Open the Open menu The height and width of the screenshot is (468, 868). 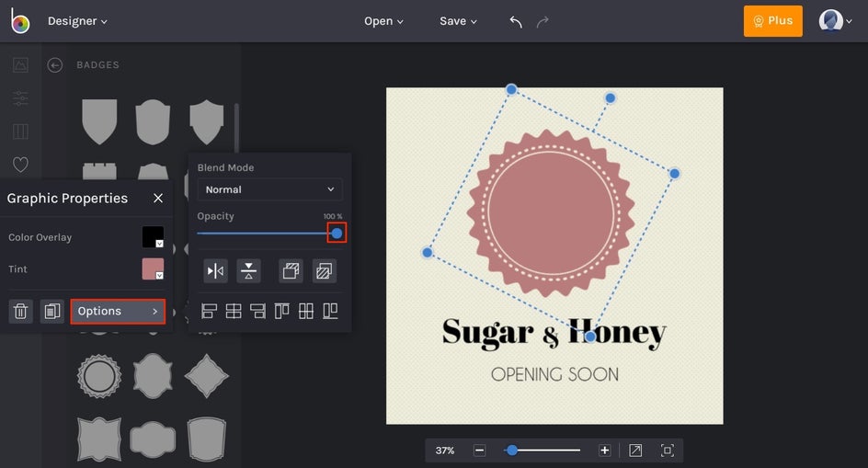(x=383, y=21)
